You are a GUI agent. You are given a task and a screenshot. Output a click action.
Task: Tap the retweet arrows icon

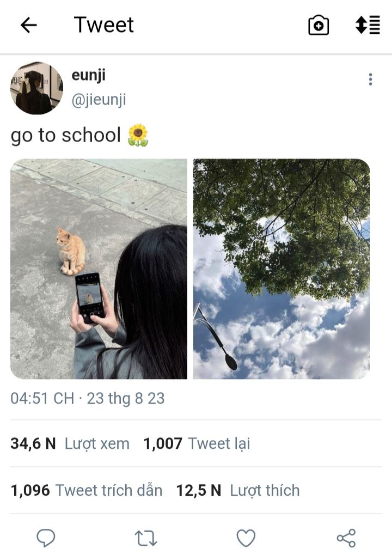146,538
